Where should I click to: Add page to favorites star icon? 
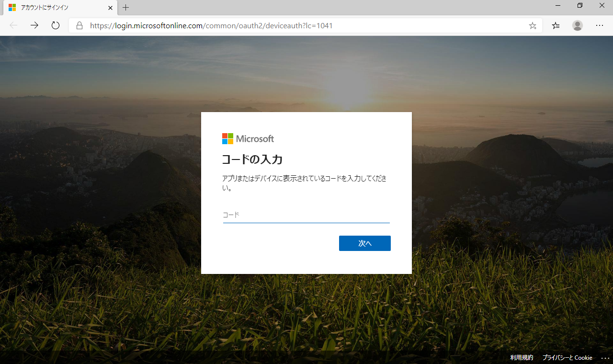(x=533, y=26)
